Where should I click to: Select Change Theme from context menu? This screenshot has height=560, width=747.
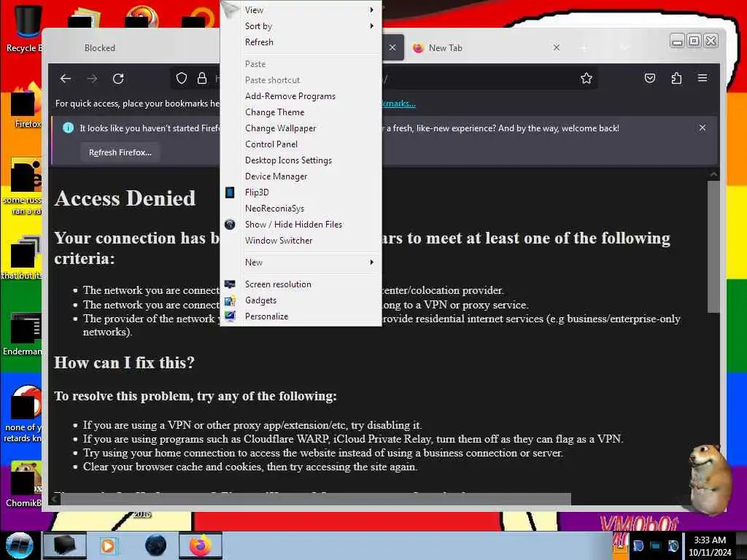tap(301, 112)
